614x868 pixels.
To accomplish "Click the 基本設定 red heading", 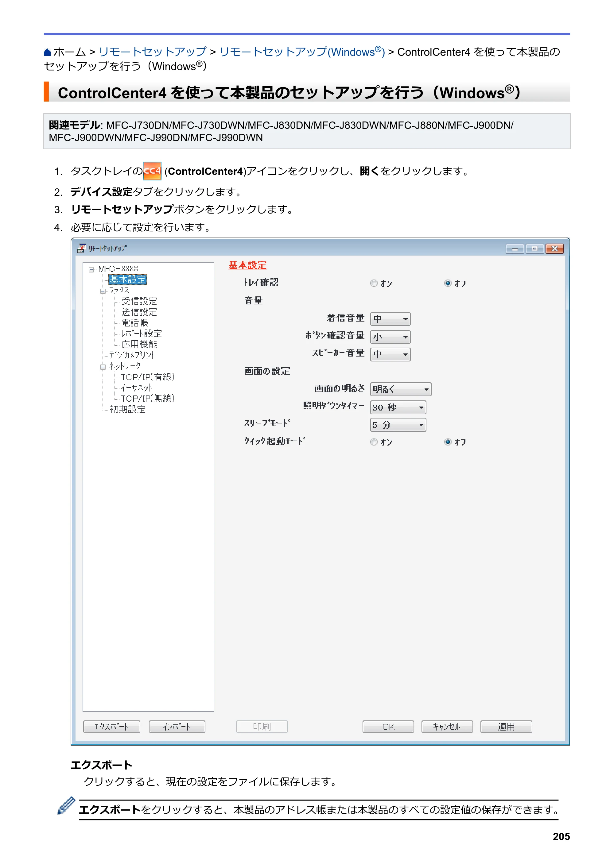I will click(248, 265).
